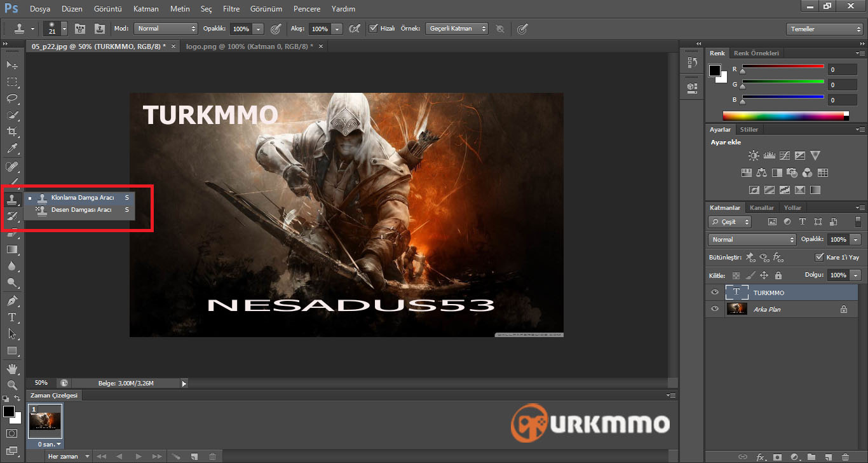Swap foreground and background colors arrow
This screenshot has height=463, width=868.
point(18,398)
